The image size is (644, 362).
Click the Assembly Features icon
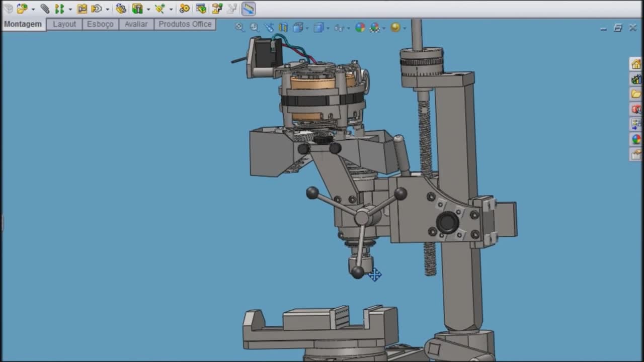[137, 9]
